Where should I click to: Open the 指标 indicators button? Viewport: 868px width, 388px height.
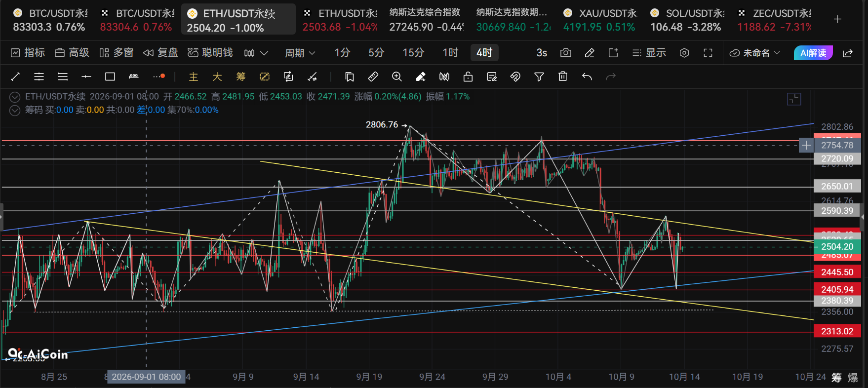(28, 53)
